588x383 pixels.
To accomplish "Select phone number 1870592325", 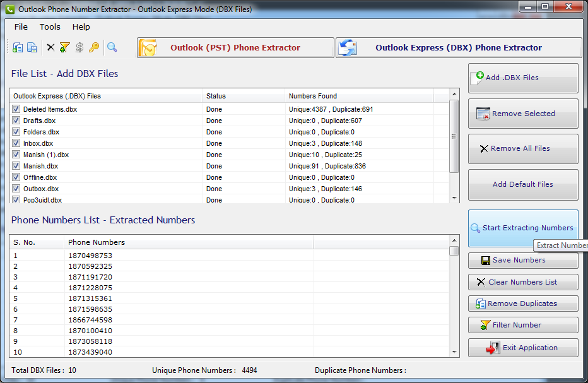I will [x=90, y=266].
